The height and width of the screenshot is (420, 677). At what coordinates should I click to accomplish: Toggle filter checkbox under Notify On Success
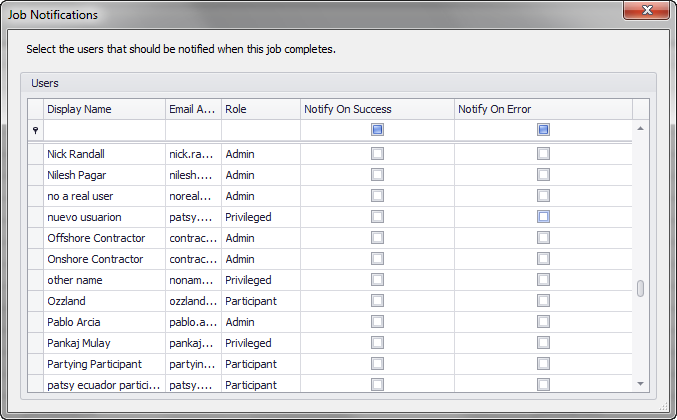pyautogui.click(x=377, y=129)
